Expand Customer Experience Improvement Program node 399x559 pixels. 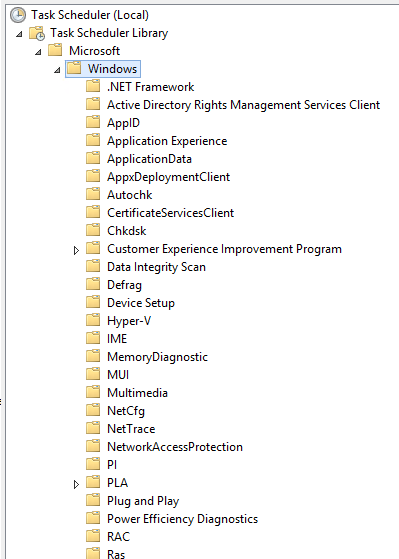pyautogui.click(x=76, y=250)
